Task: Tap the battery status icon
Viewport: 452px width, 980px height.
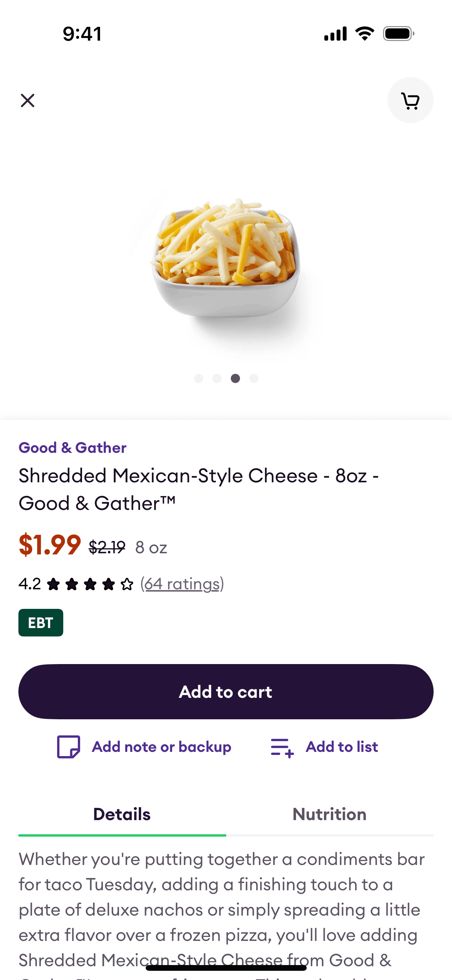Action: (x=398, y=34)
